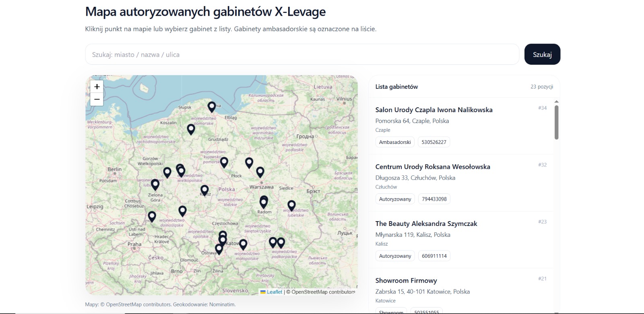Open the Showroom Firmowy listing

[406, 281]
